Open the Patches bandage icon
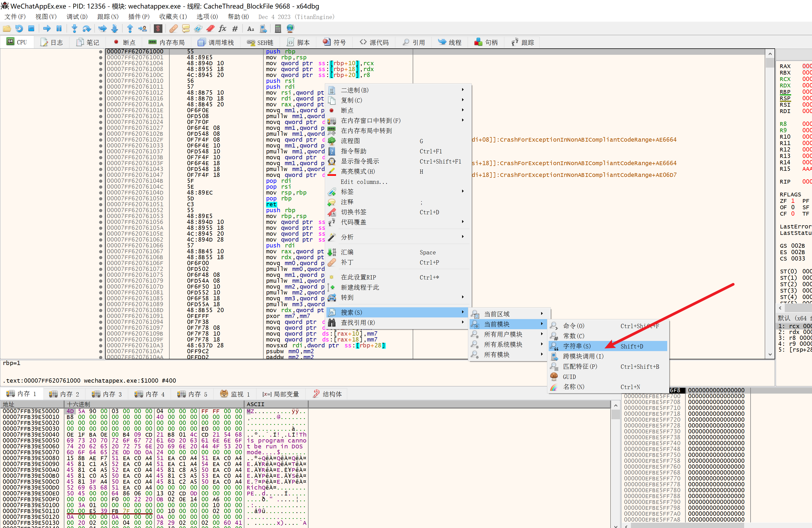Viewport: 812px width, 528px height. point(173,29)
